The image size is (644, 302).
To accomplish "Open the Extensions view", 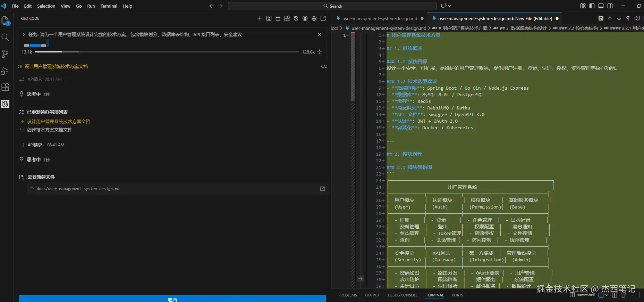I will point(5,87).
